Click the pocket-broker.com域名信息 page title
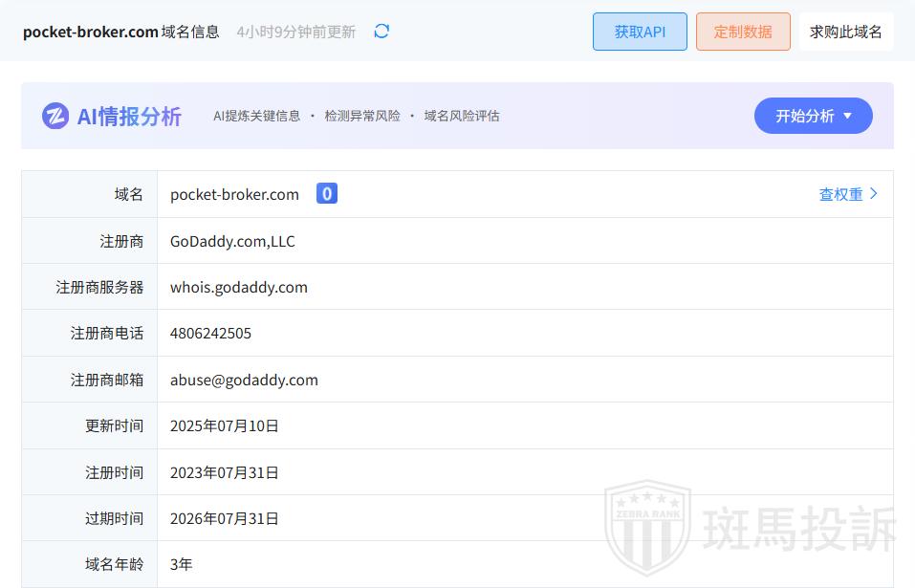Screen dimensions: 915x588 (x=121, y=32)
